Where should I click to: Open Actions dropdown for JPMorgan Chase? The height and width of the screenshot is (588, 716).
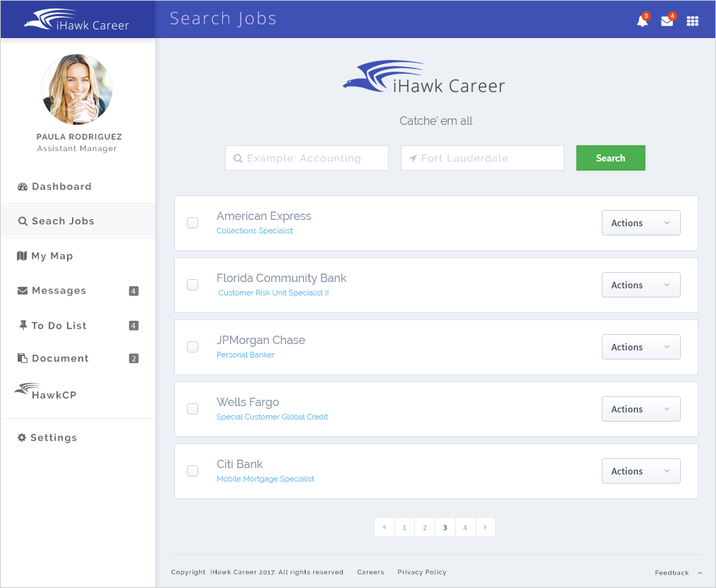[641, 347]
